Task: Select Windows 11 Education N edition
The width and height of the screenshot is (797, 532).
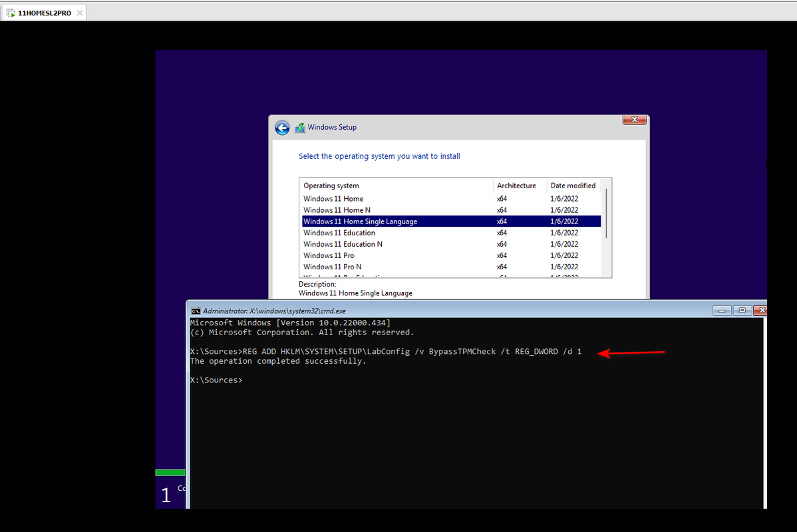Action: [451, 244]
